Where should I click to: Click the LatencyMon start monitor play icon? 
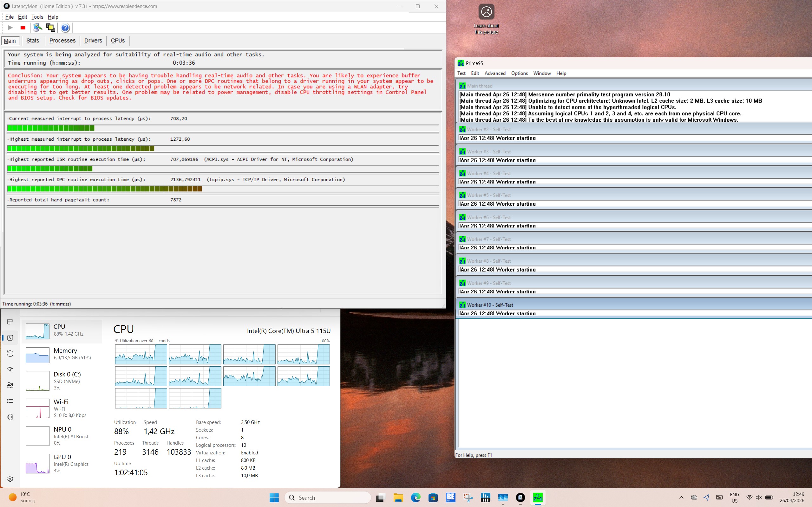(x=10, y=28)
